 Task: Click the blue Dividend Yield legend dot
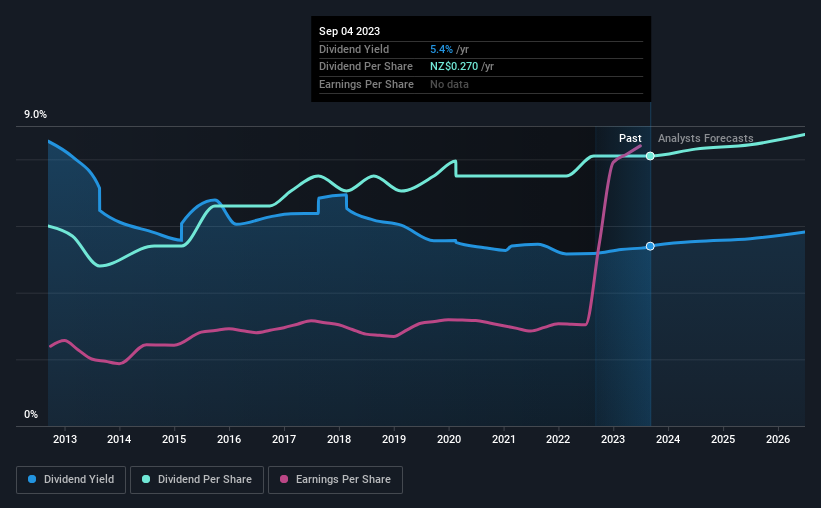point(32,479)
